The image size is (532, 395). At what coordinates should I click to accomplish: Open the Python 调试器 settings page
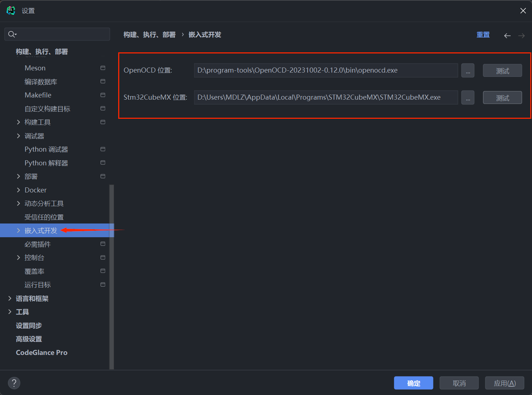(46, 149)
